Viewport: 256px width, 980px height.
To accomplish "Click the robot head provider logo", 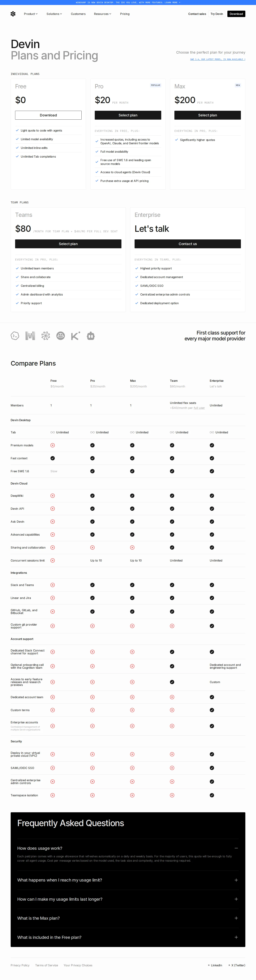I will pos(91,336).
